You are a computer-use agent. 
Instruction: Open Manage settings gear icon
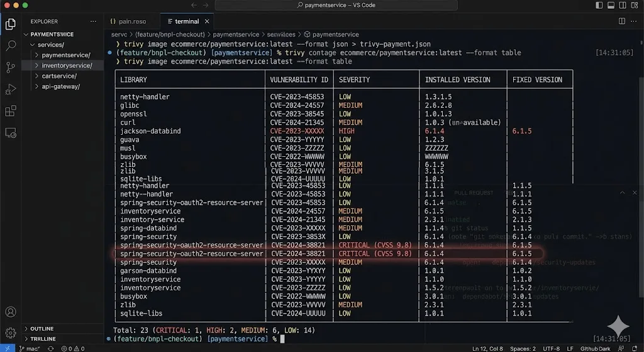tap(11, 332)
